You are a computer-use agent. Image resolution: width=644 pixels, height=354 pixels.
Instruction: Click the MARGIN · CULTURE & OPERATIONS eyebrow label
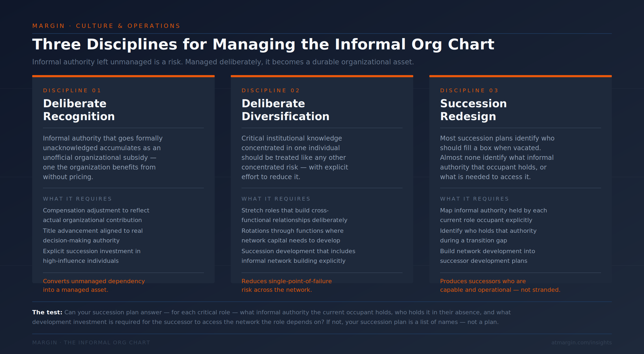106,25
